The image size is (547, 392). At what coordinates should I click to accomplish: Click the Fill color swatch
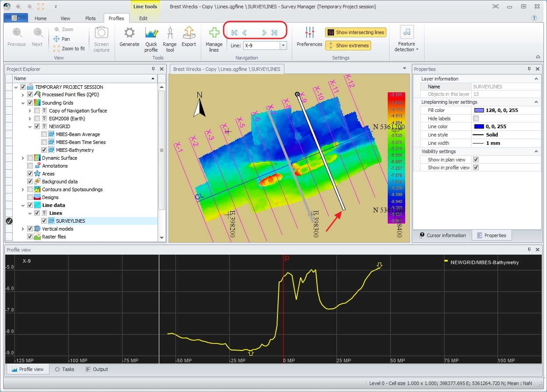479,110
